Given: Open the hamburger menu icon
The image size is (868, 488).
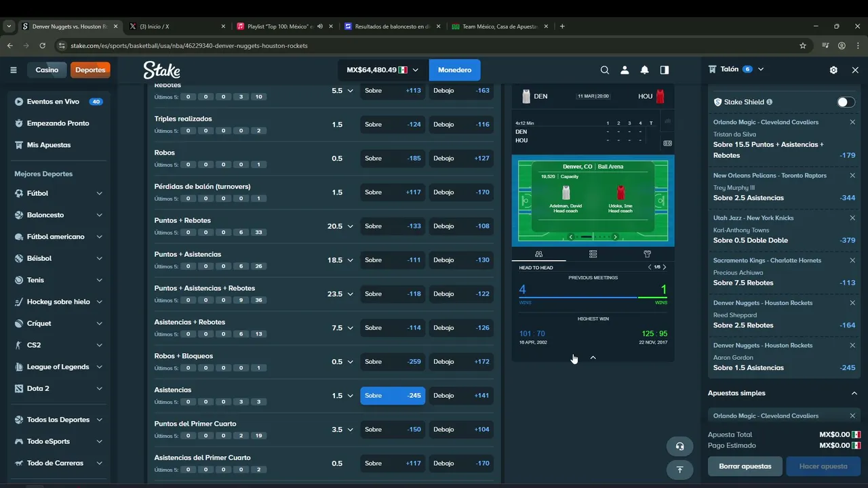Looking at the screenshot, I should pos(13,70).
